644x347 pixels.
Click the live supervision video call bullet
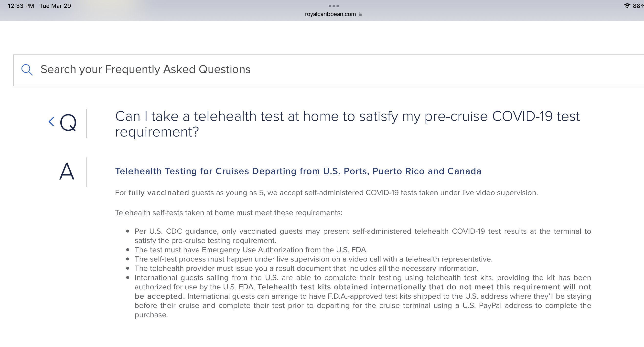point(313,259)
